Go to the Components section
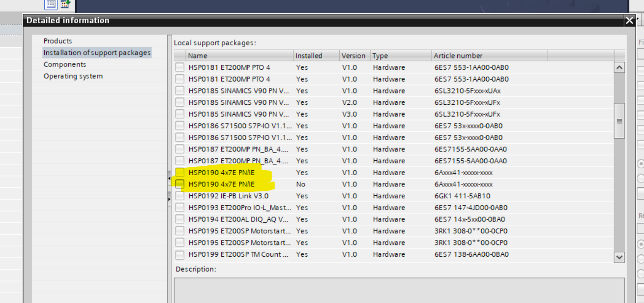 (x=64, y=64)
